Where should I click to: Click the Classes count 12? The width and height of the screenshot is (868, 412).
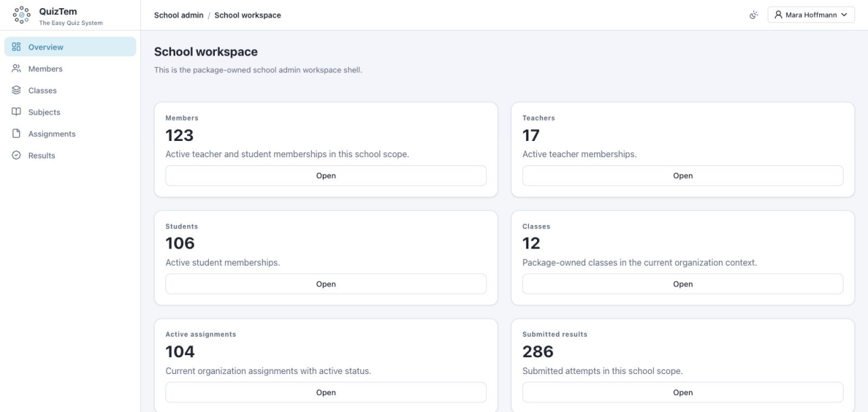point(531,243)
